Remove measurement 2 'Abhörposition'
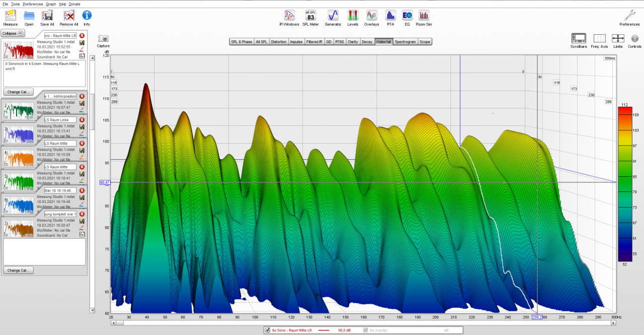This screenshot has height=335, width=644. point(82,96)
